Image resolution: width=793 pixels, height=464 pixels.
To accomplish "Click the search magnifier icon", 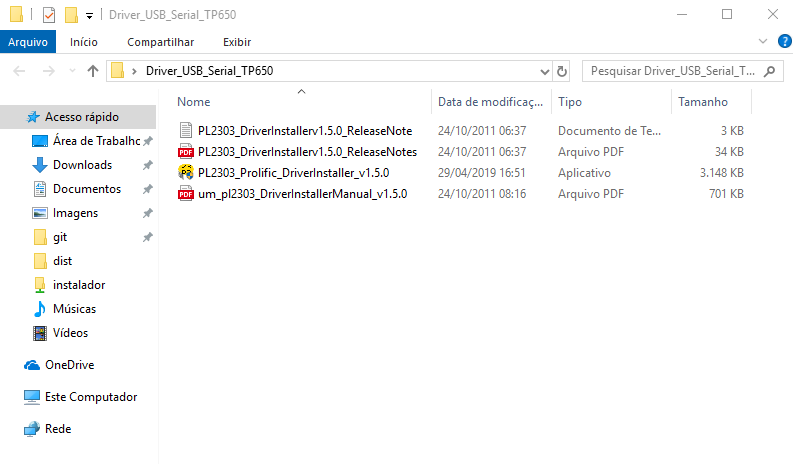I will click(769, 71).
